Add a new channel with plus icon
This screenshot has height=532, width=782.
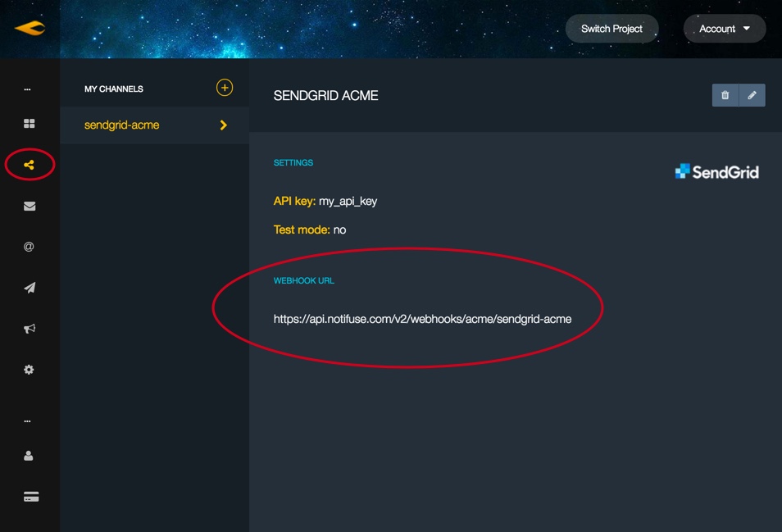[x=225, y=88]
